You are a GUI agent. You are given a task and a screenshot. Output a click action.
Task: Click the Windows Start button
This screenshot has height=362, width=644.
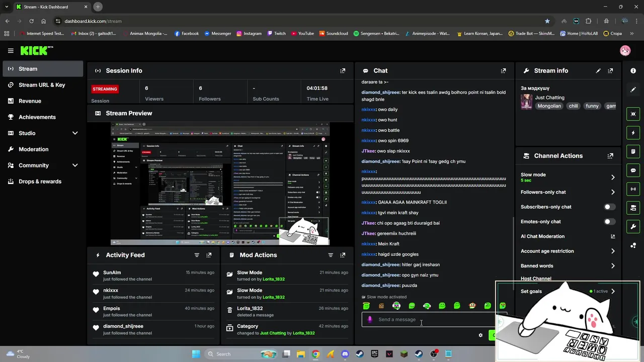tap(196, 354)
